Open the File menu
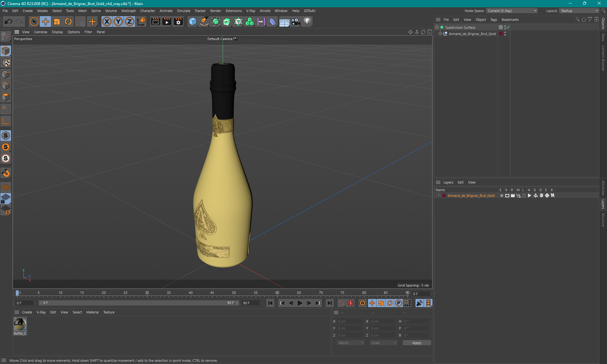The width and height of the screenshot is (607, 364). 5,11
